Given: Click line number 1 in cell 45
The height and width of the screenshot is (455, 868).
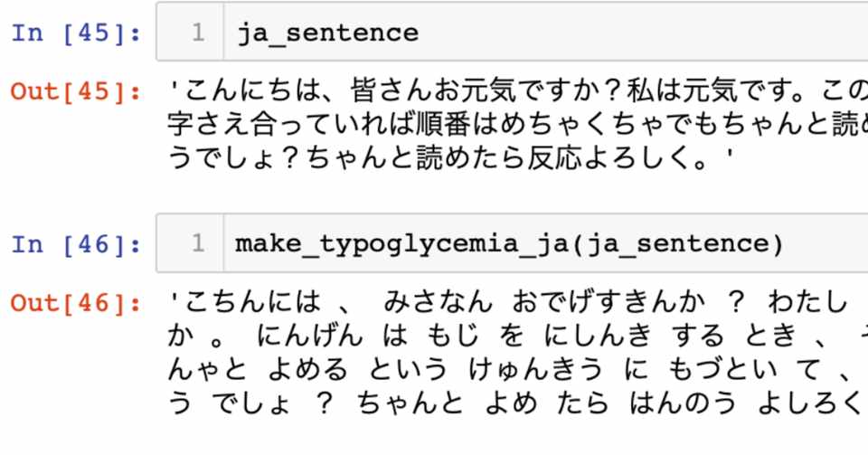Looking at the screenshot, I should [198, 33].
